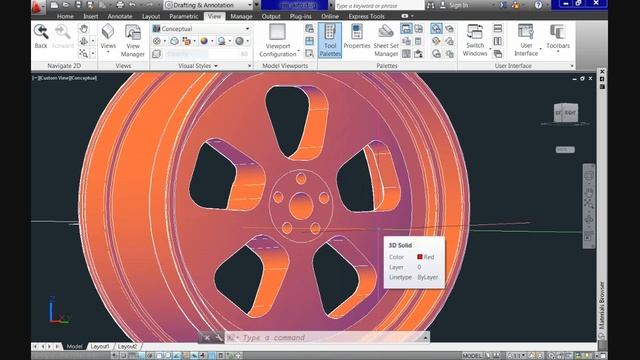The width and height of the screenshot is (640, 360).
Task: Expand the Orbit tool dropdown arrow
Action: [x=93, y=41]
